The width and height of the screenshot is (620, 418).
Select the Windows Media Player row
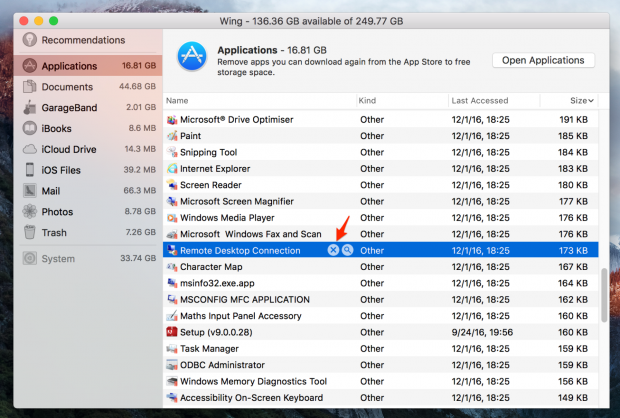(x=380, y=217)
